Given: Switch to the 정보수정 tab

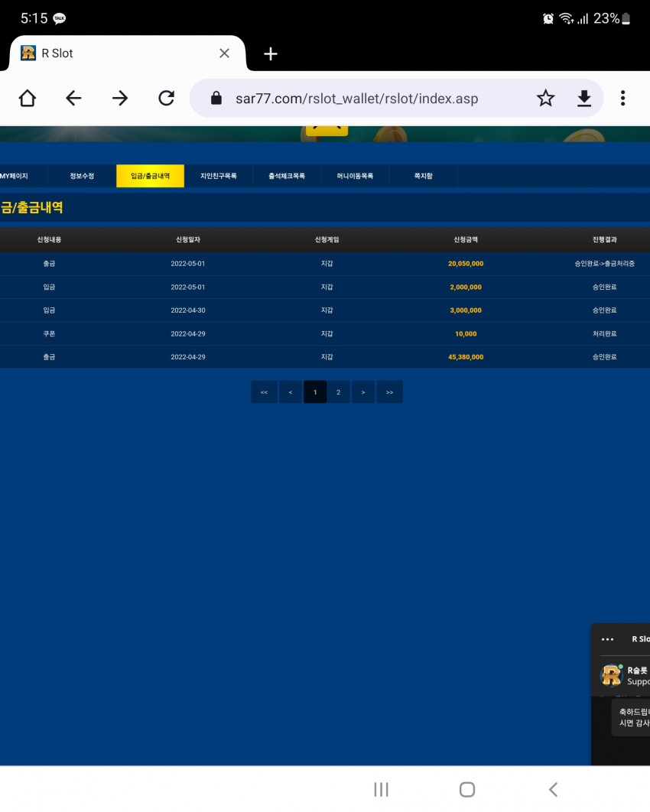Looking at the screenshot, I should (x=82, y=176).
